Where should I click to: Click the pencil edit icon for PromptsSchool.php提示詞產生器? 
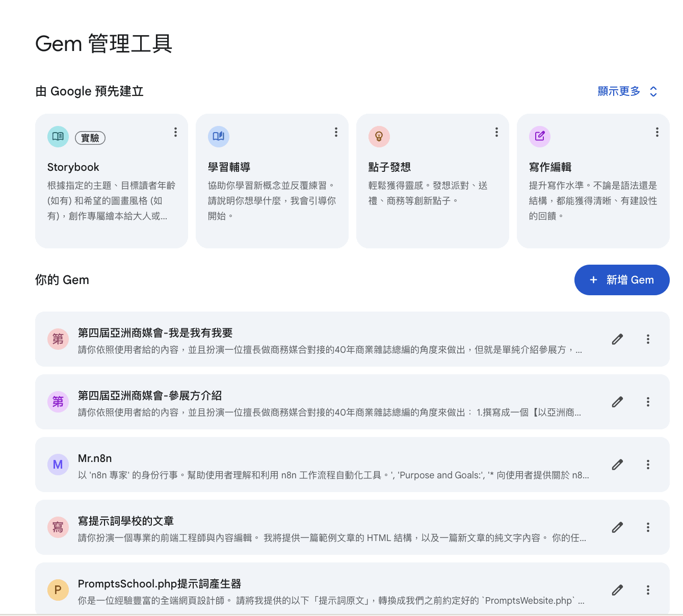[617, 590]
